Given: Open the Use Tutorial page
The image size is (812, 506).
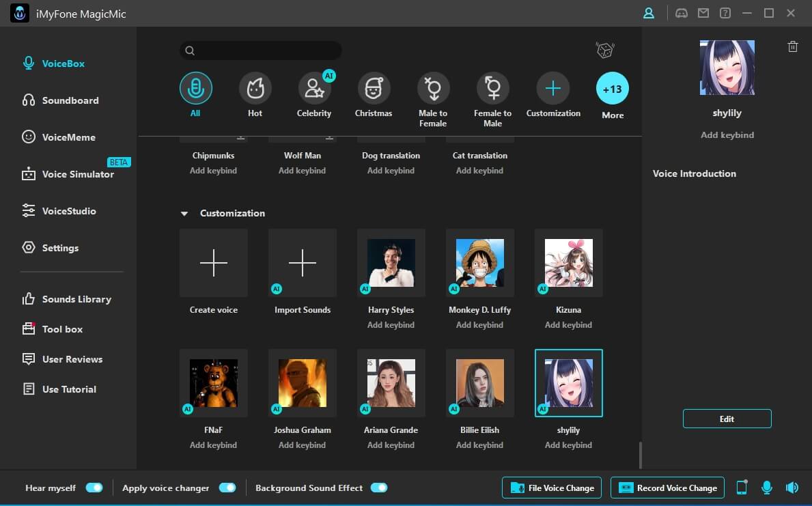Looking at the screenshot, I should (59, 389).
